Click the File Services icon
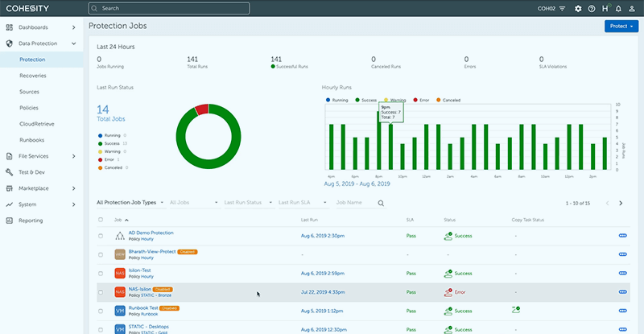 tap(10, 156)
